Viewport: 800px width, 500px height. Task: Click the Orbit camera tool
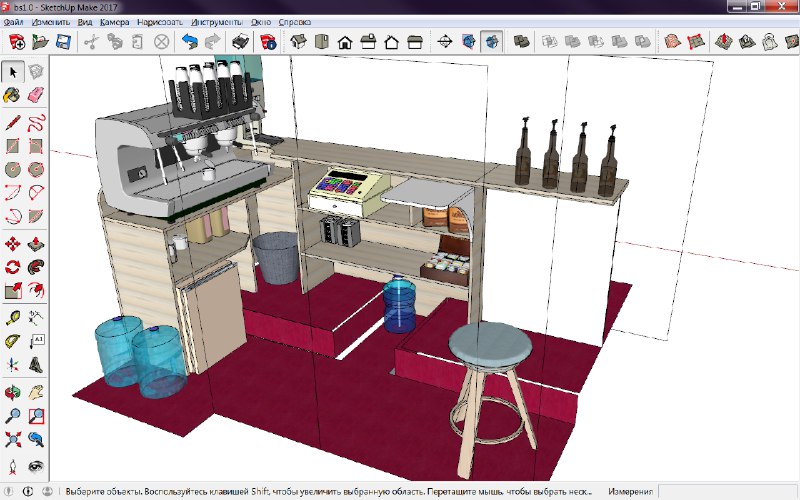pos(13,392)
